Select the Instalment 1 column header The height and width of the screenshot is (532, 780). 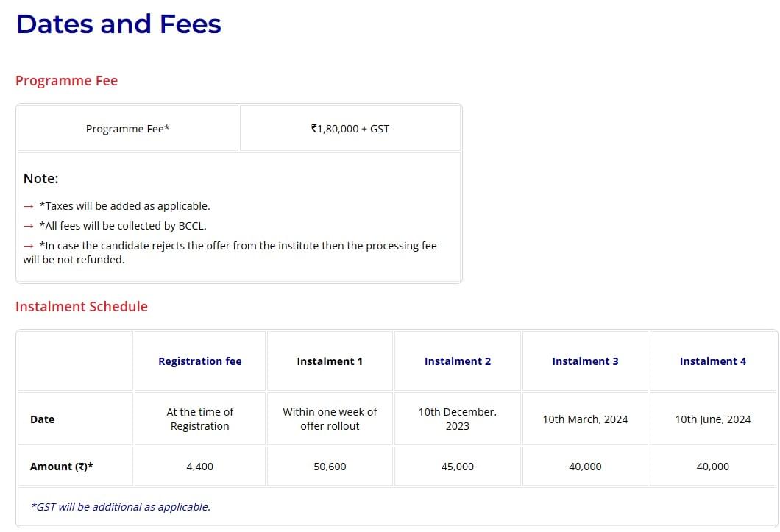pos(330,361)
